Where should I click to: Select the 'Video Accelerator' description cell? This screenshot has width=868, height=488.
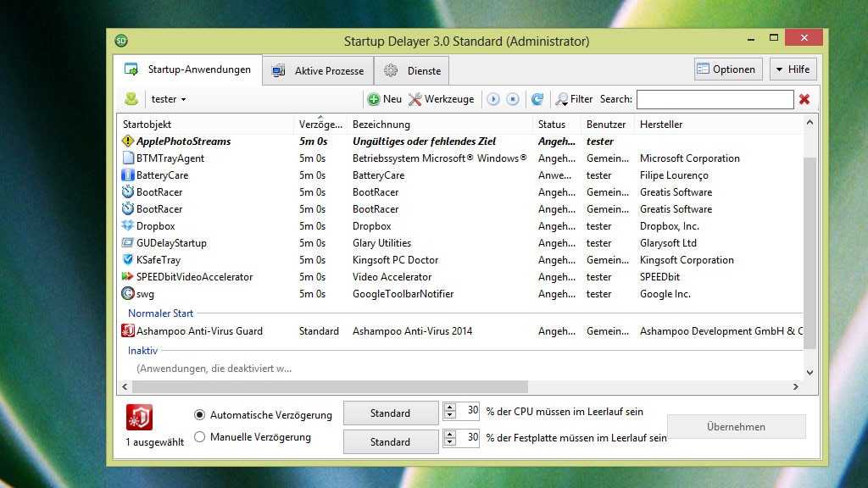(x=392, y=277)
